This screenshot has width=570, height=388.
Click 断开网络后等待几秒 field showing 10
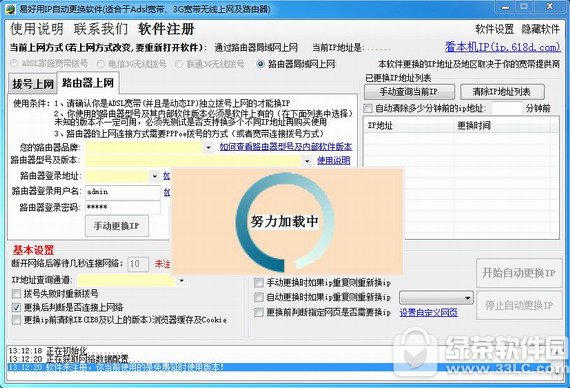coord(138,264)
